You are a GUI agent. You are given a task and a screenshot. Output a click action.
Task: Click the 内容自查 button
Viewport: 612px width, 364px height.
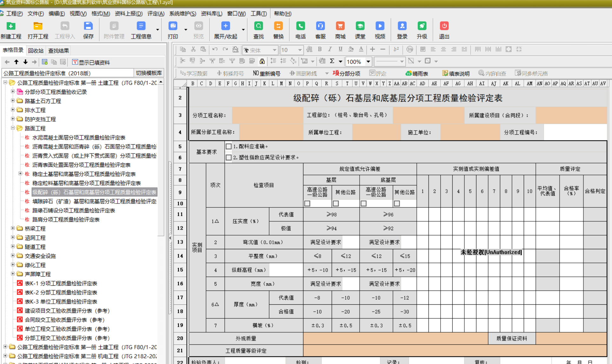coord(492,74)
